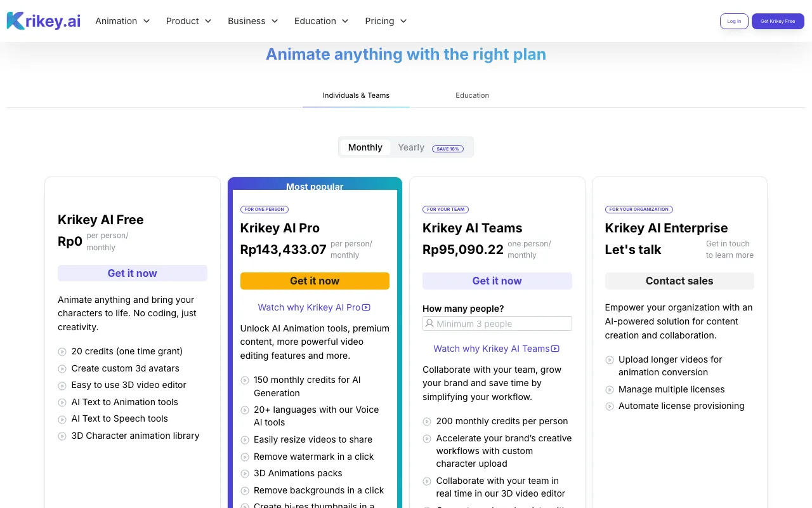The width and height of the screenshot is (812, 508).
Task: Click bullet icon for 20+ languages Voice AI
Action: (245, 410)
